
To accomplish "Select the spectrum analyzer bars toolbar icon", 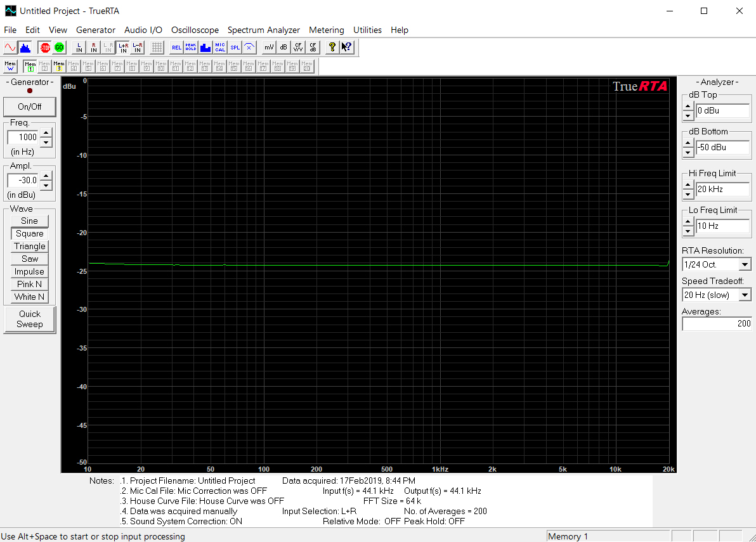I will 25,47.
